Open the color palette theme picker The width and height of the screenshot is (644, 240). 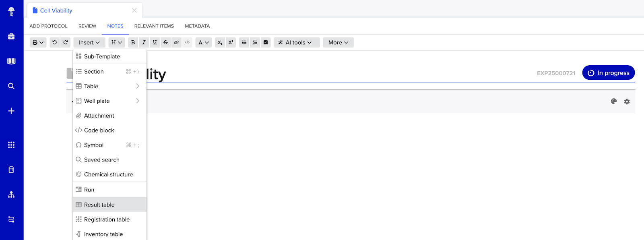coord(614,101)
